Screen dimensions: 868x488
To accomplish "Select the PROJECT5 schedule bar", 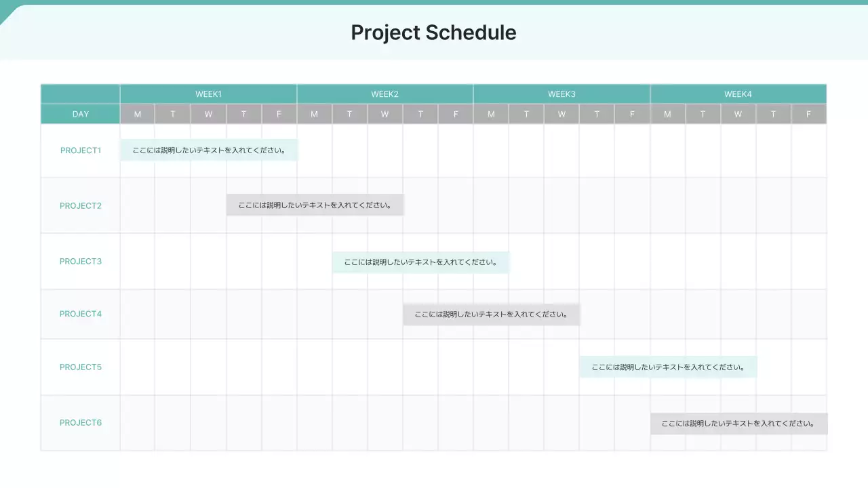I will click(x=668, y=367).
